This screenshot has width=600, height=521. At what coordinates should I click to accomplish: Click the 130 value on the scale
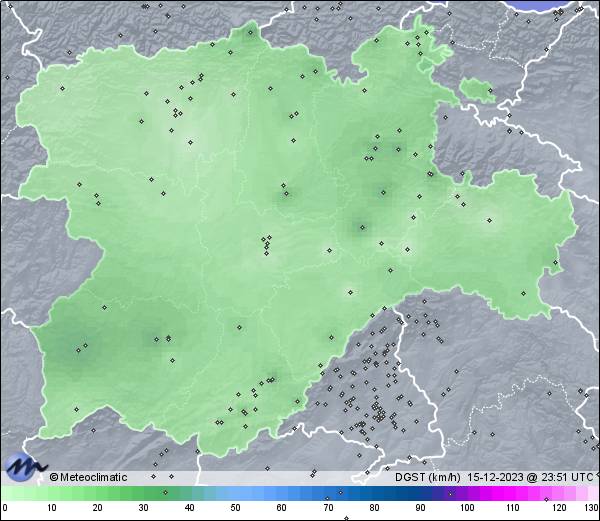click(592, 508)
